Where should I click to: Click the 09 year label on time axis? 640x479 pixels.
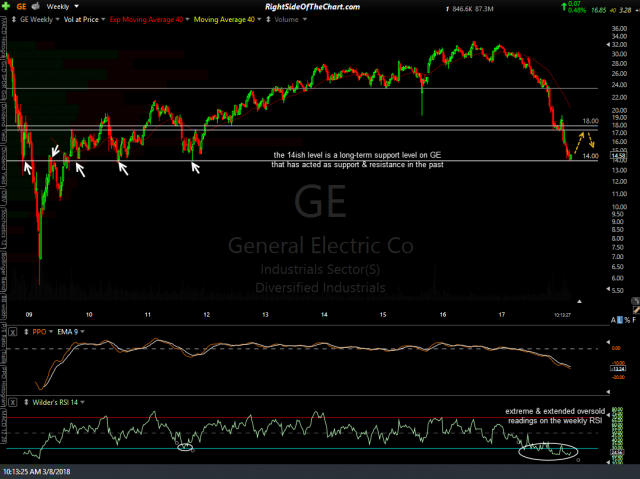(29, 315)
